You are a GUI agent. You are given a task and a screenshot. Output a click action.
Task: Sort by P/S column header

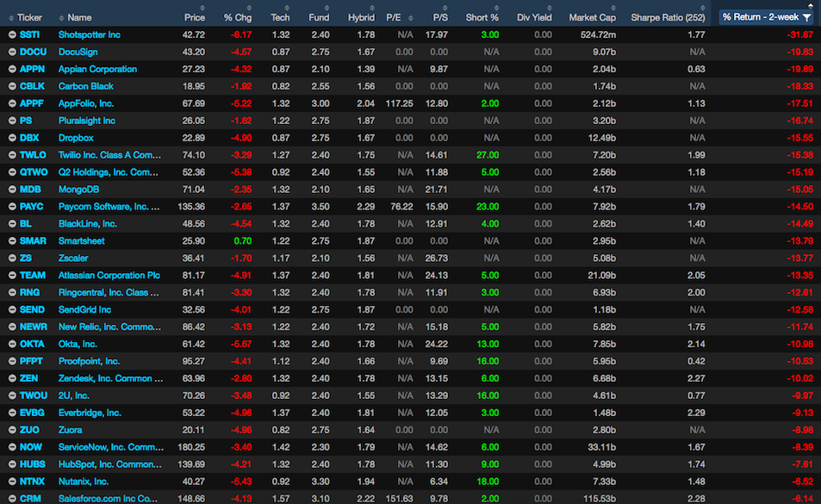tap(440, 18)
